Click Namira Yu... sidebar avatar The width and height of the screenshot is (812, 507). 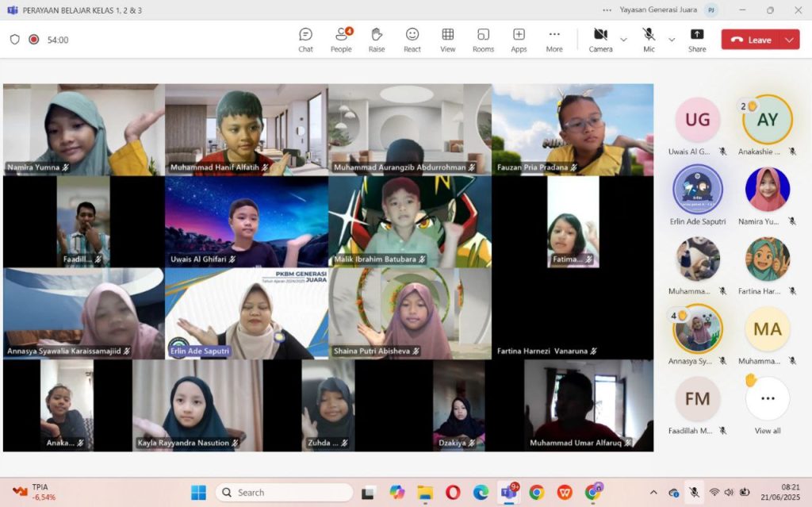768,189
